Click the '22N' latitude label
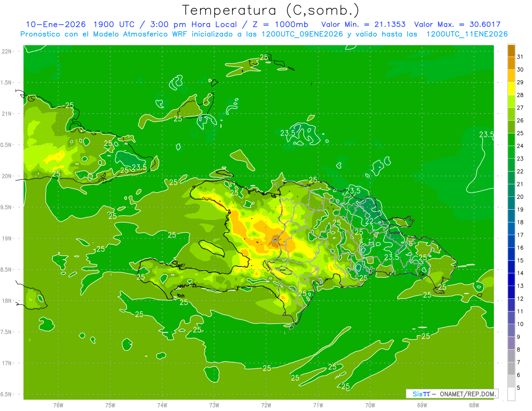The width and height of the screenshot is (532, 411). point(6,51)
